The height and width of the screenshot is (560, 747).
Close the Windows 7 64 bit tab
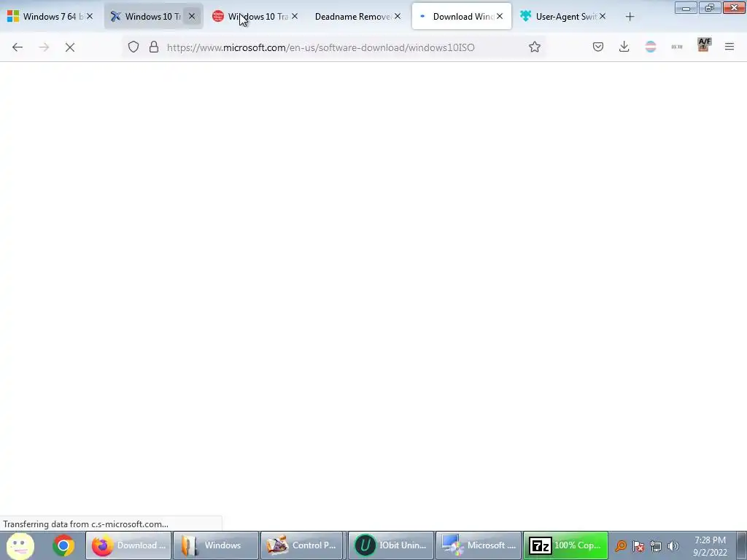(x=90, y=16)
